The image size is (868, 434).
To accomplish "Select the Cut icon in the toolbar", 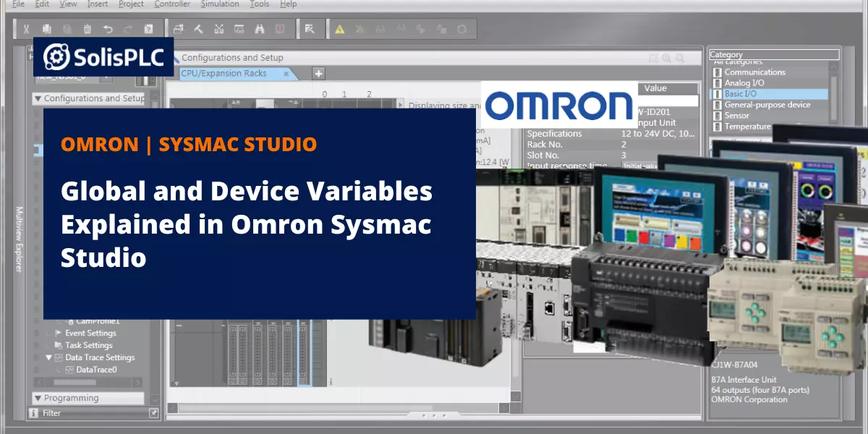I will [x=27, y=29].
